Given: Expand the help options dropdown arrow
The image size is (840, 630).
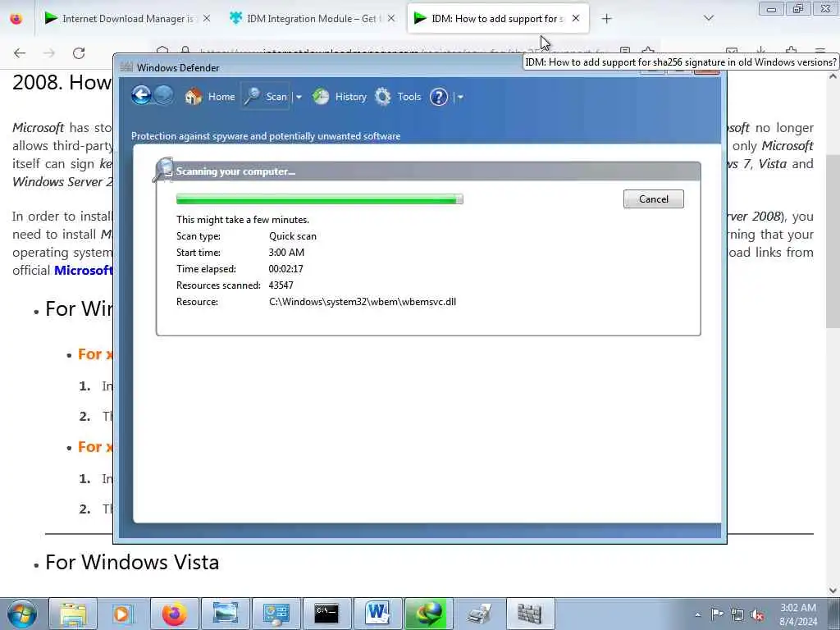Looking at the screenshot, I should click(459, 97).
